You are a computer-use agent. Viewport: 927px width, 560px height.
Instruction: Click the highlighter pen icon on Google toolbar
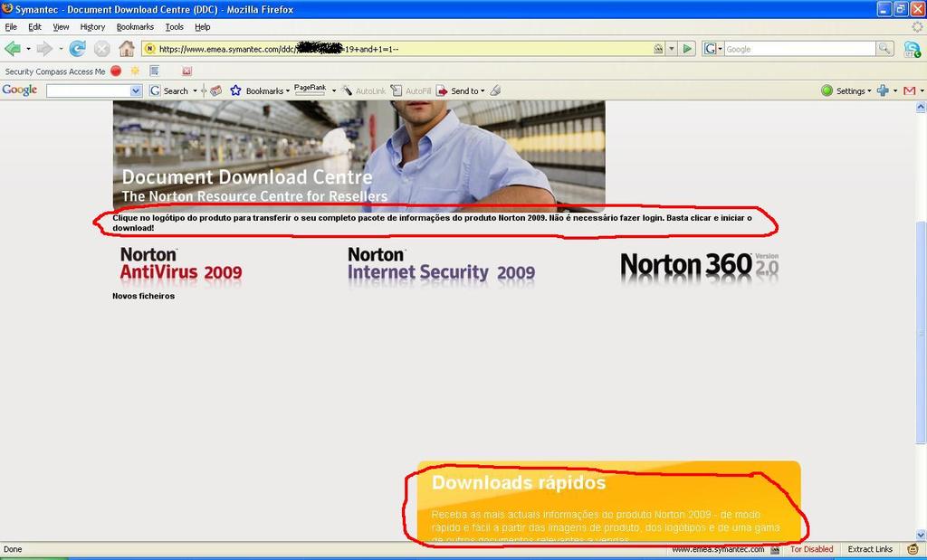pyautogui.click(x=496, y=90)
